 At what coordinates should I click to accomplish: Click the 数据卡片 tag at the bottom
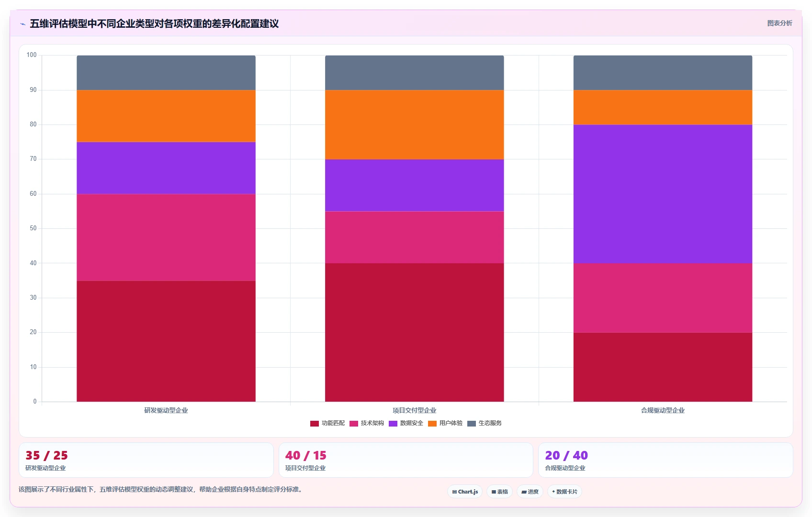pos(564,492)
